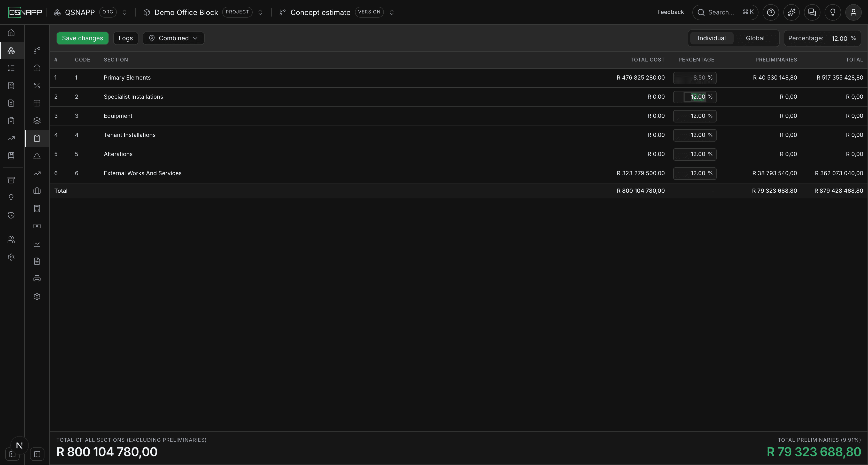Image resolution: width=868 pixels, height=465 pixels.
Task: Open the layers stack icon
Action: click(37, 121)
